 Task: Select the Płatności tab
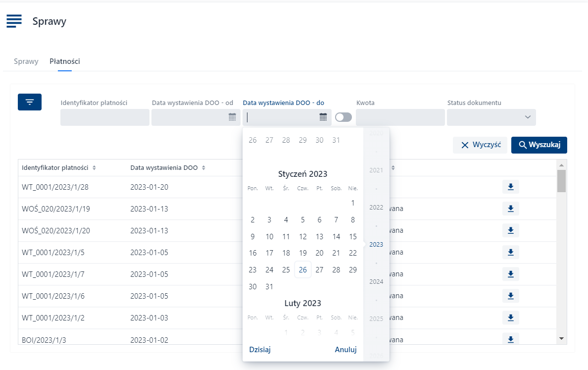pyautogui.click(x=65, y=61)
